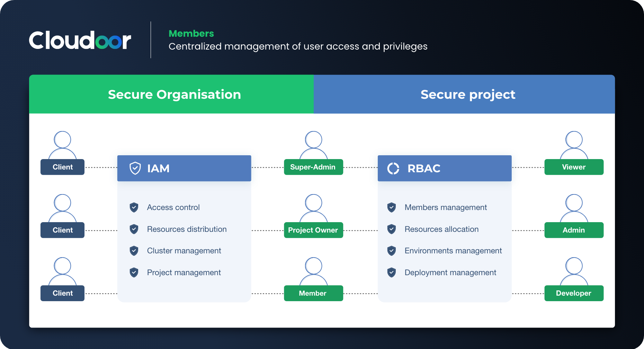The image size is (644, 349).
Task: Click the shield icon beside Access control
Action: [134, 207]
